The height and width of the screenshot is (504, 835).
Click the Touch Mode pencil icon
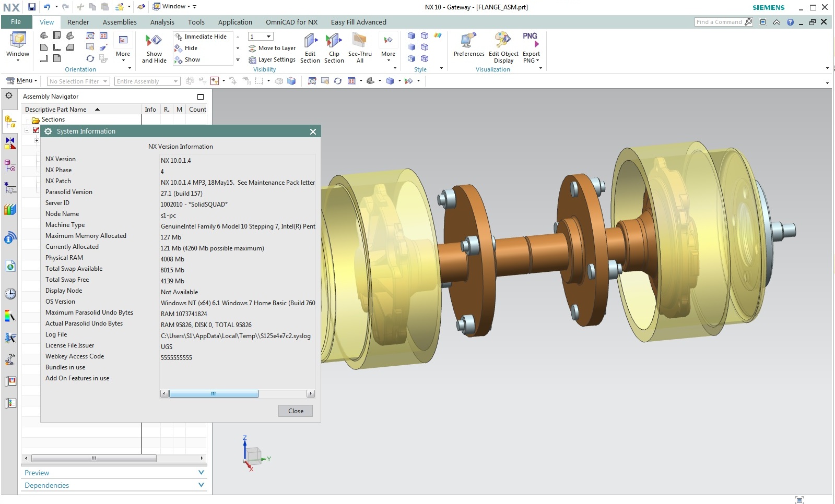pyautogui.click(x=140, y=7)
